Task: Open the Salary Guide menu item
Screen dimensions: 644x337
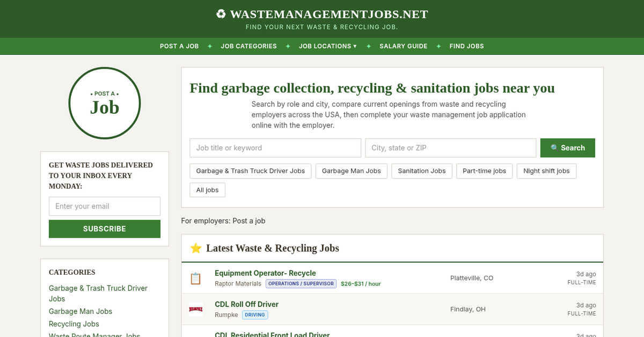Action: click(404, 46)
